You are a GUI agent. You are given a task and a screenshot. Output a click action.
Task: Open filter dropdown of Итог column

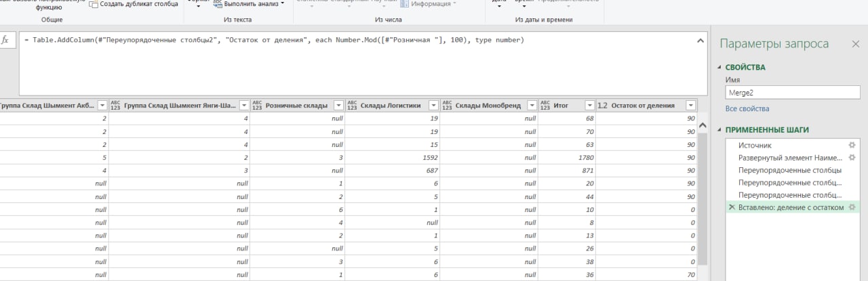589,106
